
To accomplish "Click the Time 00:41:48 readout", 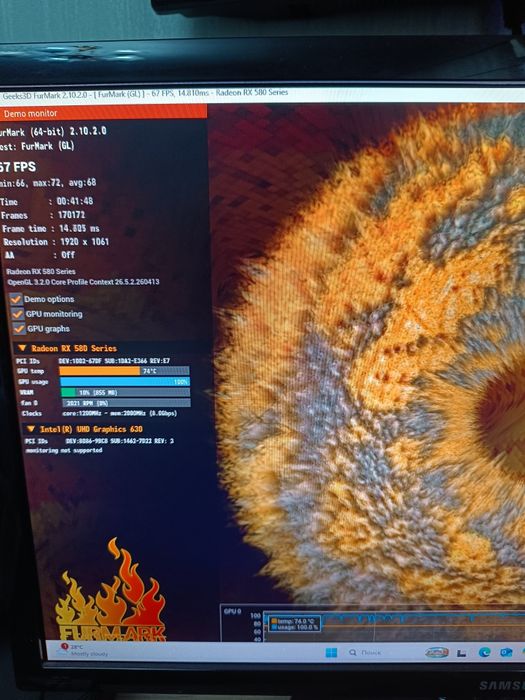I will click(x=47, y=201).
